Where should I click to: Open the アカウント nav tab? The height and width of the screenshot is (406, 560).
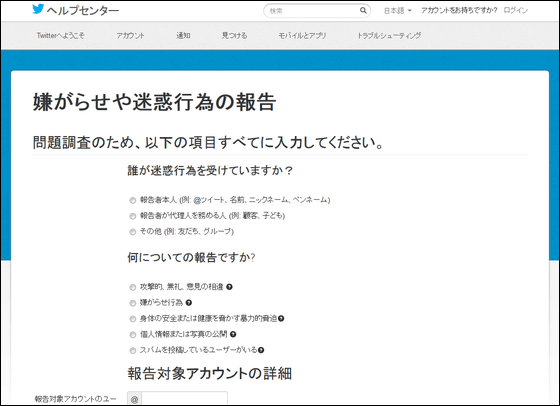(x=130, y=35)
